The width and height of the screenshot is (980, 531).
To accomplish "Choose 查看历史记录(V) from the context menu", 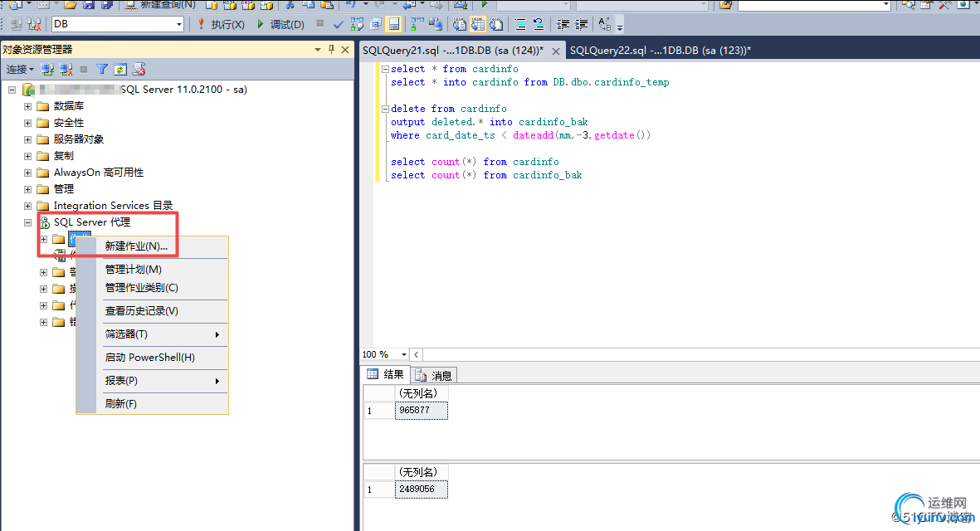I will 153,311.
